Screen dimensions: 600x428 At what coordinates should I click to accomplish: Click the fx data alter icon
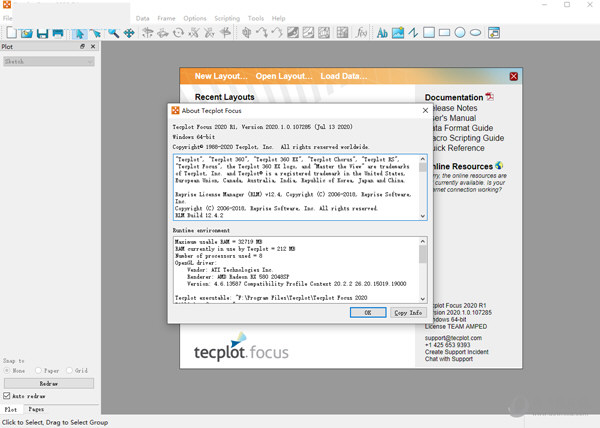pos(361,33)
